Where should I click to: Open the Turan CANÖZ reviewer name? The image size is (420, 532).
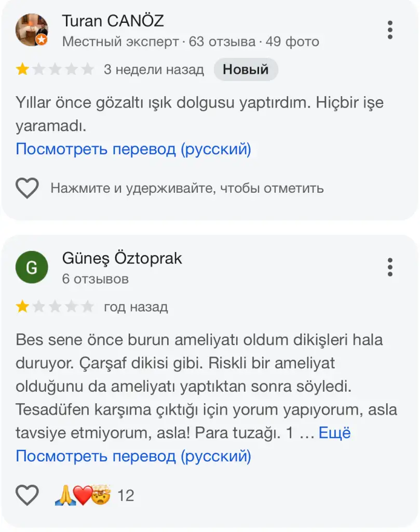(113, 21)
